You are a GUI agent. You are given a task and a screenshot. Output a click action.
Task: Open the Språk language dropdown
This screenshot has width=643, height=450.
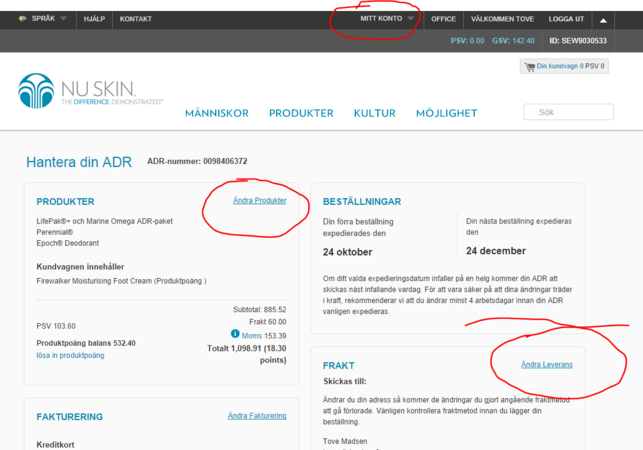(48, 19)
